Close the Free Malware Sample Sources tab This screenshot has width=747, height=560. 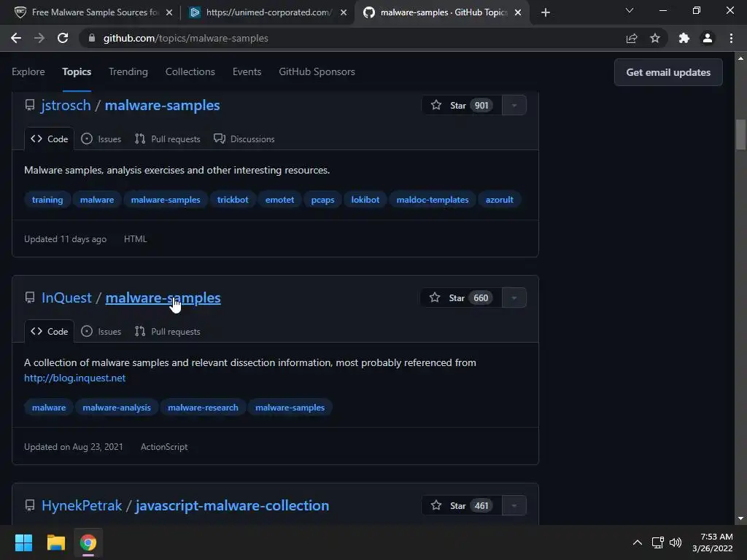click(169, 12)
